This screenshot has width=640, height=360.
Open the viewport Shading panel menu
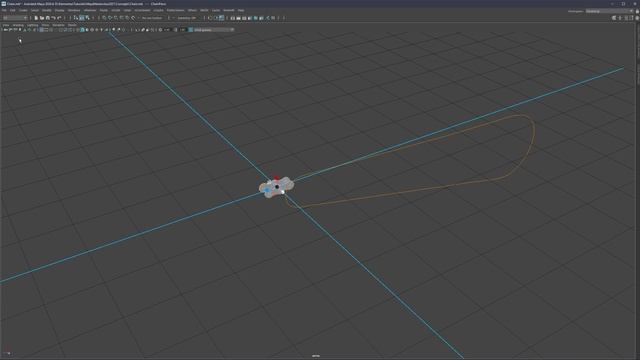(18, 25)
